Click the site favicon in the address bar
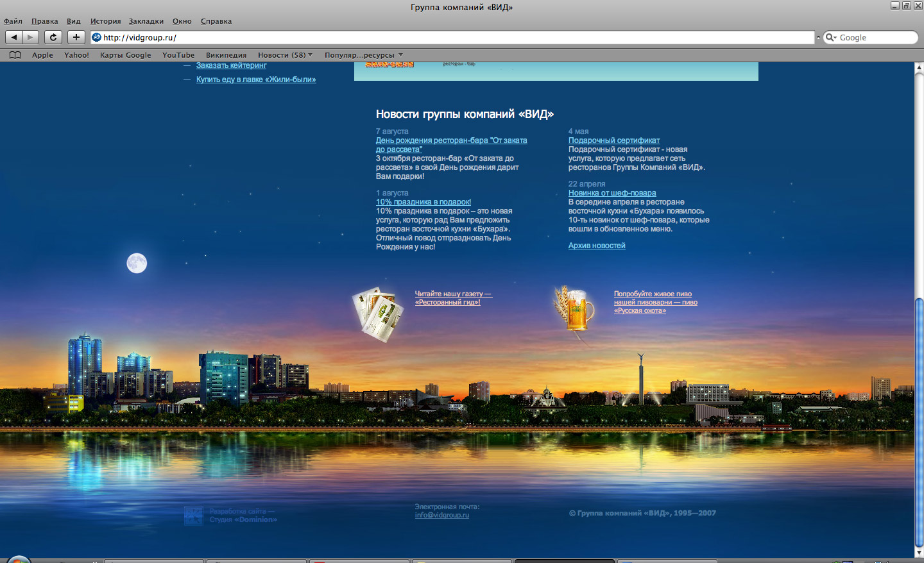The image size is (924, 563). coord(97,37)
